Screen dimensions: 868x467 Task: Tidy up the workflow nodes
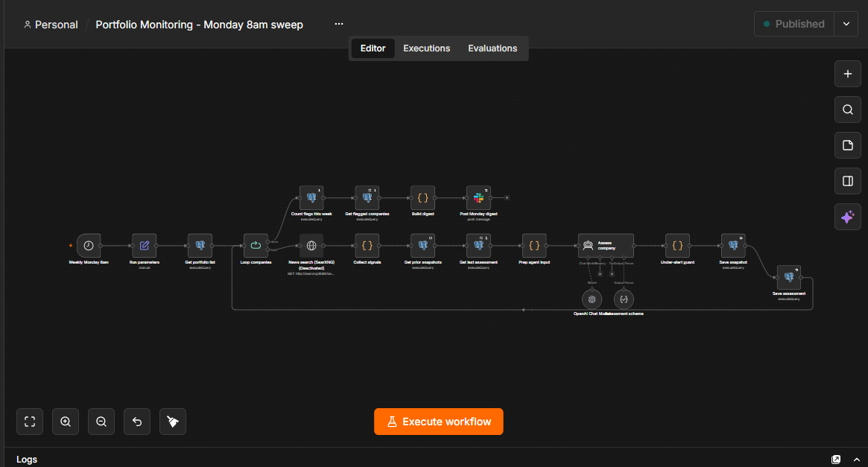pos(173,422)
